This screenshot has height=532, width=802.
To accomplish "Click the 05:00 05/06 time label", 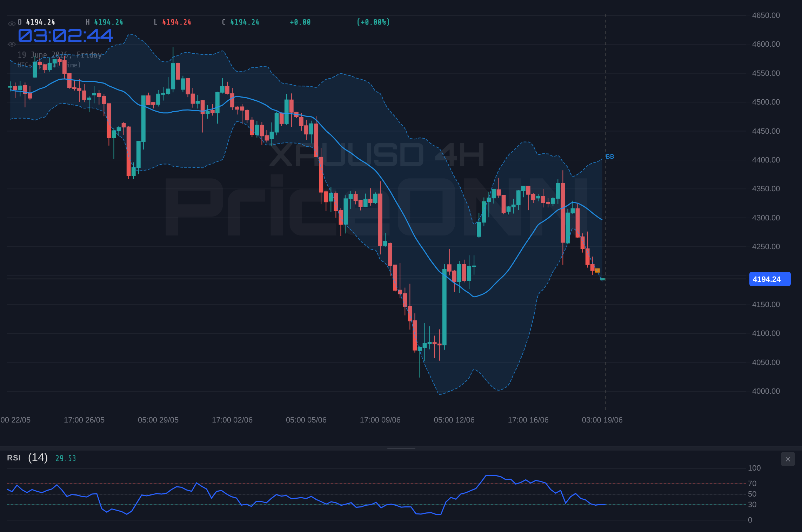I will point(306,420).
